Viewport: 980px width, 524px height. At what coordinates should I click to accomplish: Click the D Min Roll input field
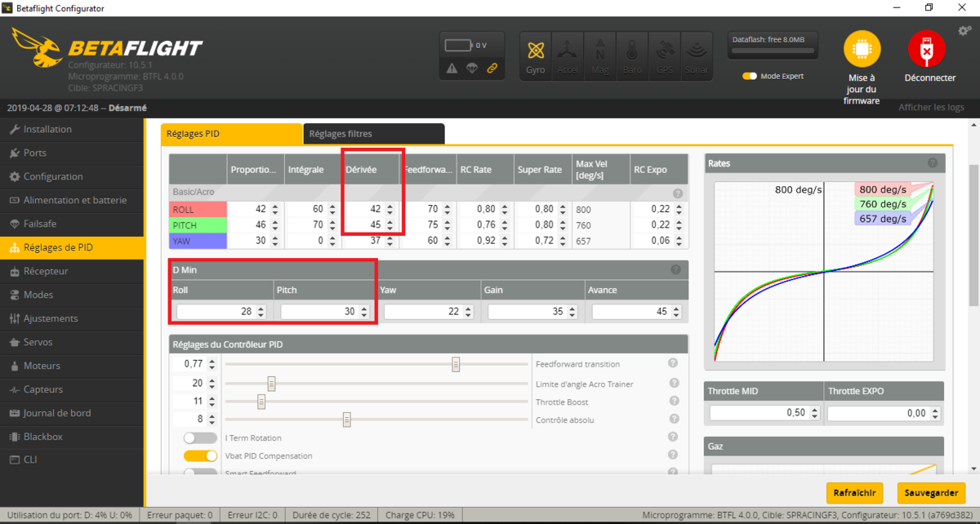pos(221,312)
